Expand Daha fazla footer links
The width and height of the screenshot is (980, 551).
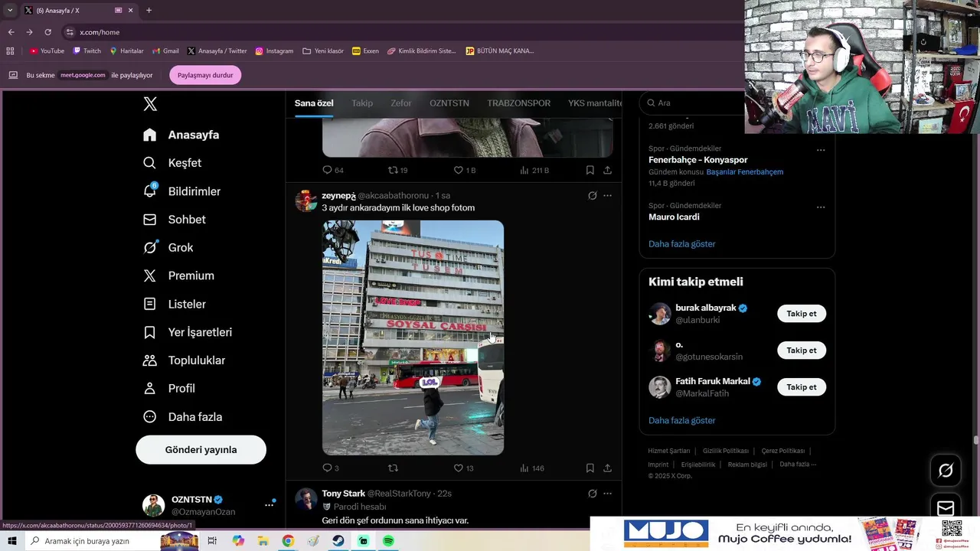click(798, 465)
